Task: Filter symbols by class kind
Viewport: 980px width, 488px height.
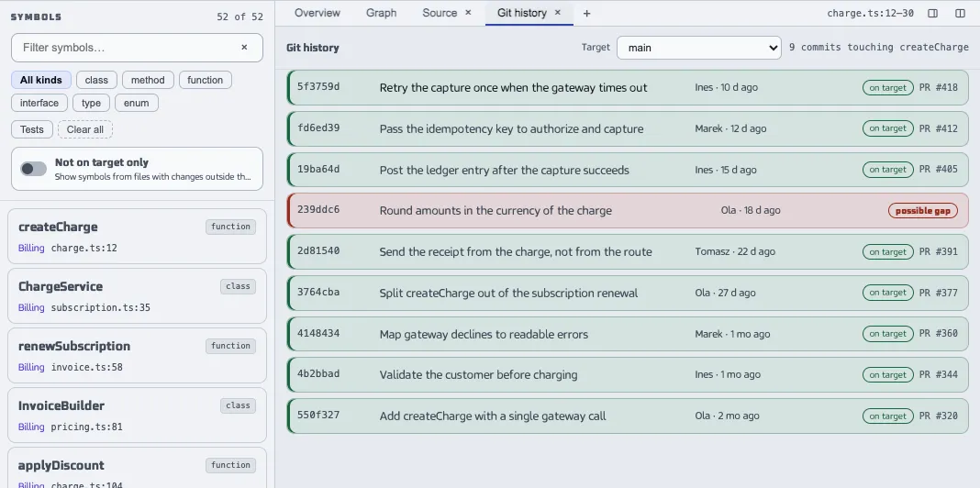Action: point(96,80)
